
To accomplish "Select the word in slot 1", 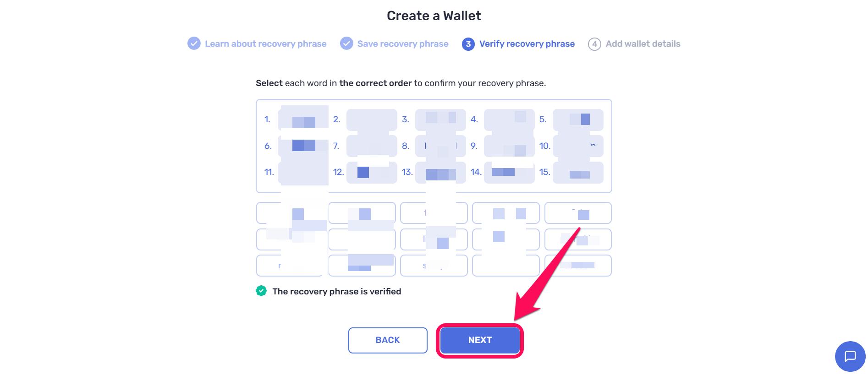I will [303, 120].
